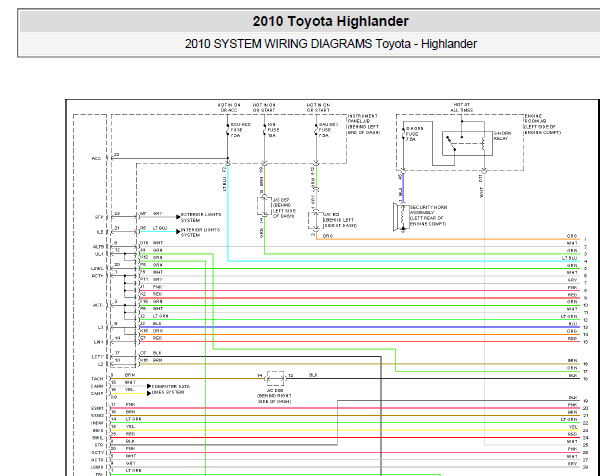Click the Instrument Panel J/B label

coord(363,124)
